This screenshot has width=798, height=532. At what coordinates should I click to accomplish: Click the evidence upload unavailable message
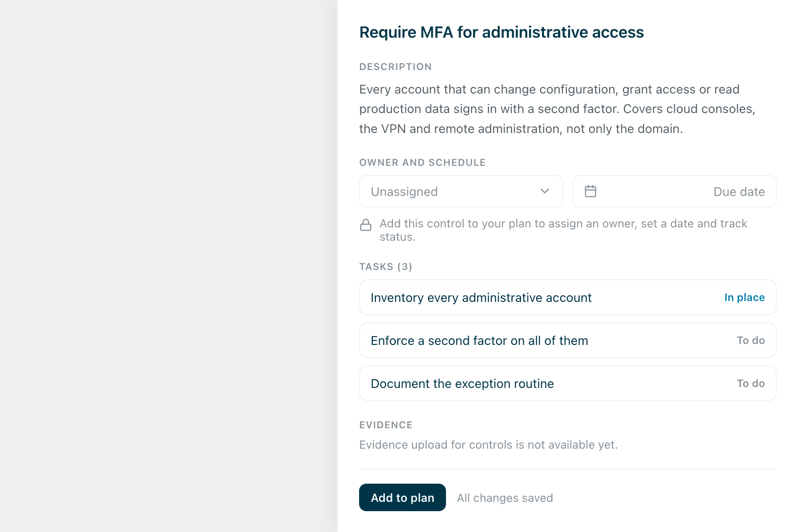[x=489, y=445]
